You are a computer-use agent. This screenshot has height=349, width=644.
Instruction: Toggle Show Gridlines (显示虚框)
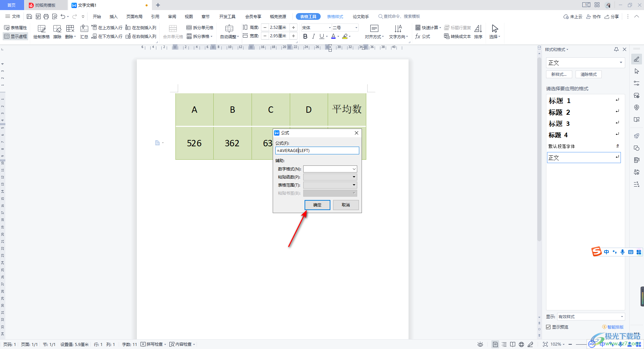[x=15, y=36]
